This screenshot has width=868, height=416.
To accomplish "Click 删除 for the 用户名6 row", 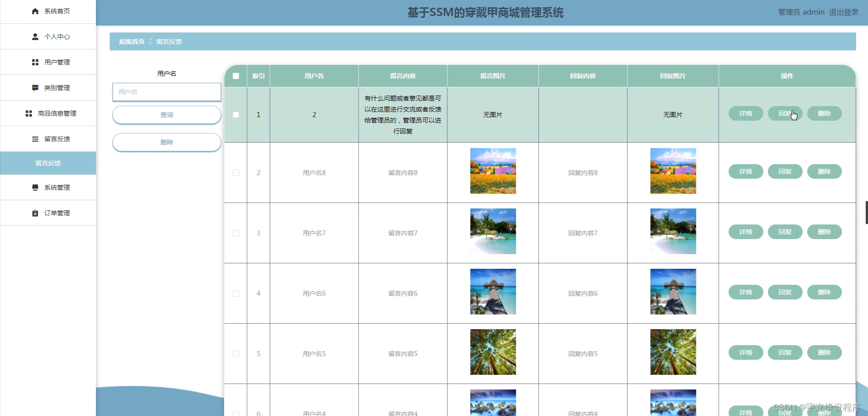I will click(x=824, y=292).
